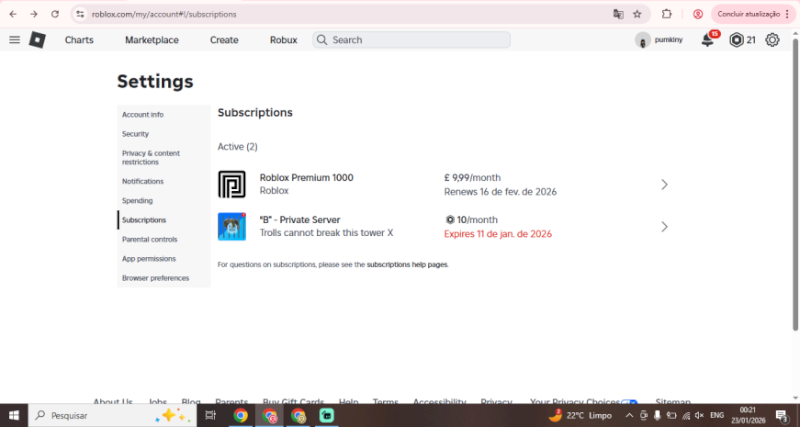Click the browser address bar URL
Image resolution: width=800 pixels, height=427 pixels.
pos(164,14)
